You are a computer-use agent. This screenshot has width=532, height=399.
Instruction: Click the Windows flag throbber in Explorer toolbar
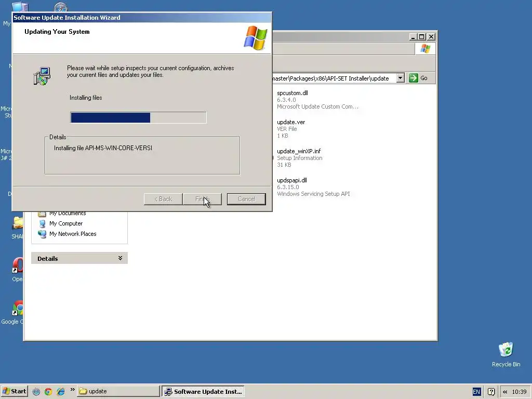[425, 49]
